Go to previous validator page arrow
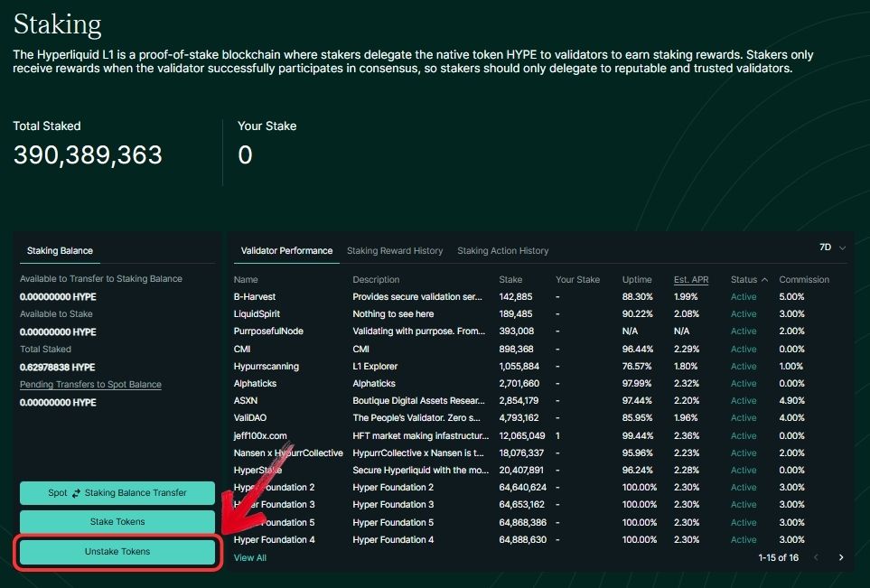This screenshot has height=588, width=870. pyautogui.click(x=816, y=557)
